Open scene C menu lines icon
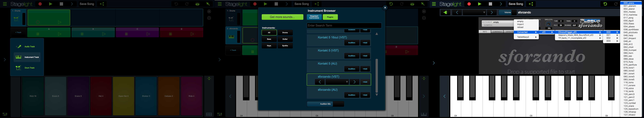 (x=126, y=34)
